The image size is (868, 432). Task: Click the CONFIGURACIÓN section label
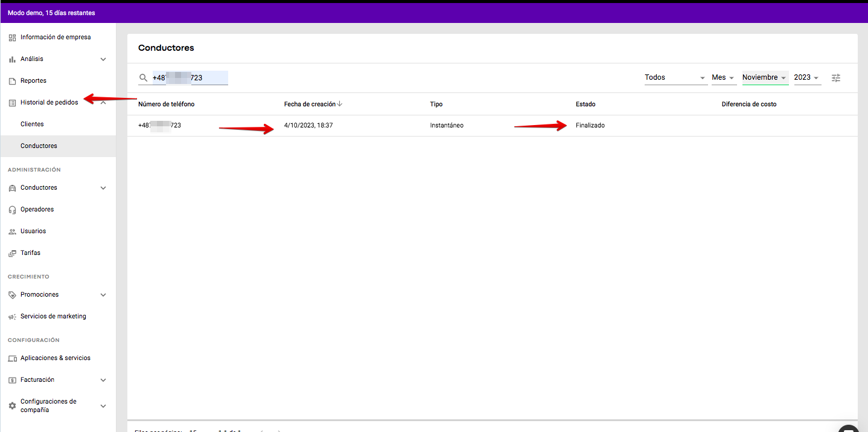[34, 340]
